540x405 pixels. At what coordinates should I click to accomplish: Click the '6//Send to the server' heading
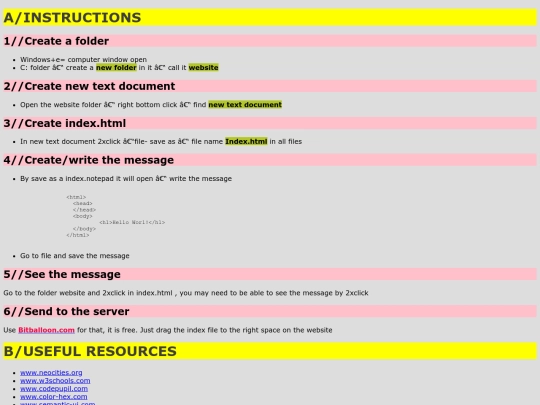(x=270, y=311)
